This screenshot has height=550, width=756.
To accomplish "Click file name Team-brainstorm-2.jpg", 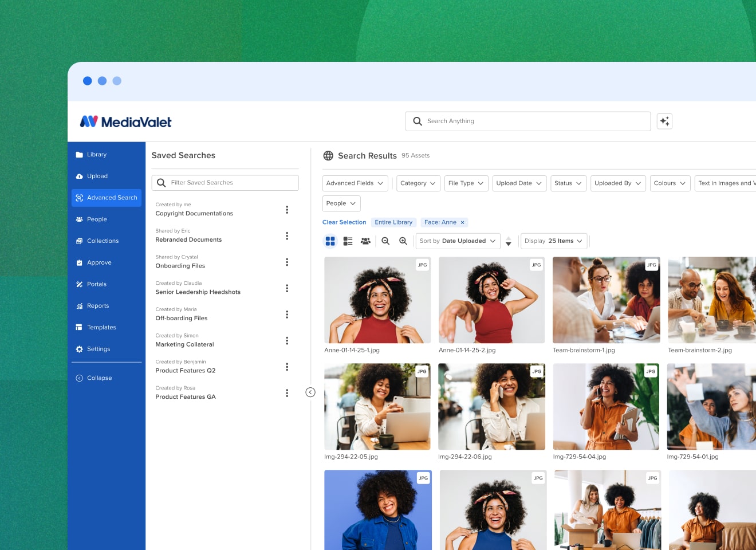I will click(700, 350).
